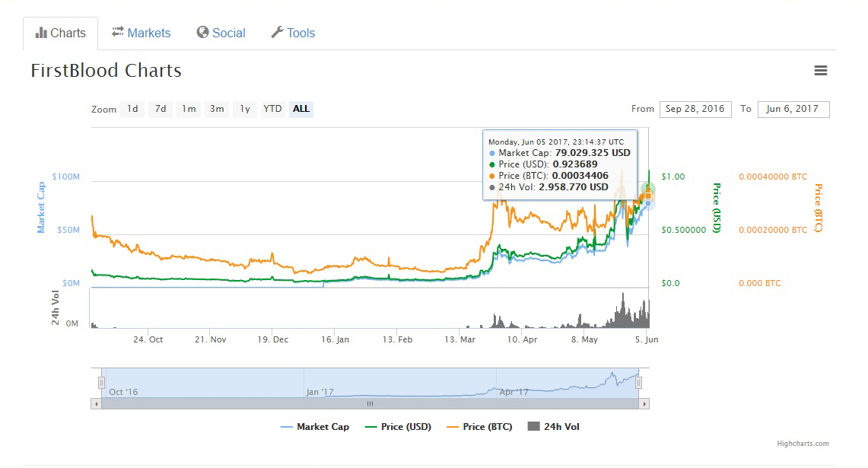Click the tooltip 24h Vol value
Screen dimensions: 868x468
pyautogui.click(x=574, y=187)
